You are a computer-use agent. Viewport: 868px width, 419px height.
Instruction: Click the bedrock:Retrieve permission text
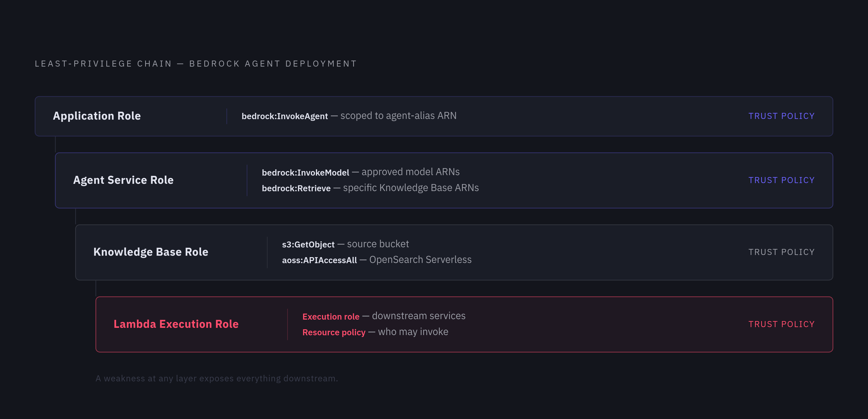point(296,188)
